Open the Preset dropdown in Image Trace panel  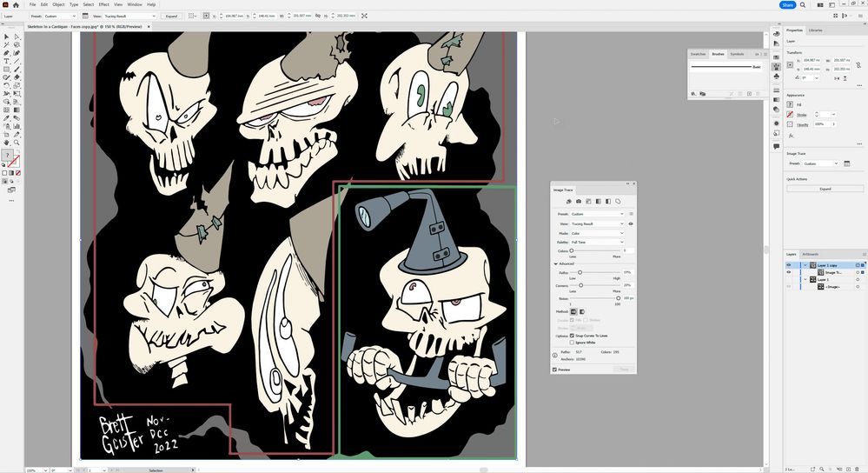597,214
